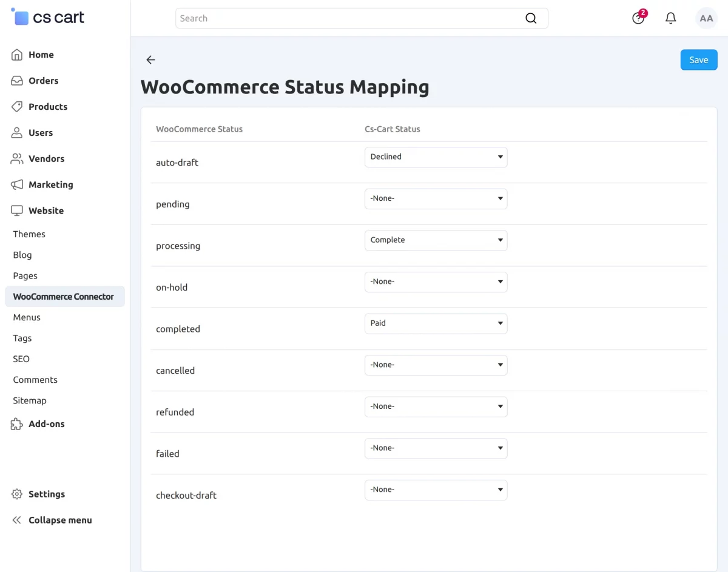Click the WooCommerce Status column header

click(x=199, y=129)
